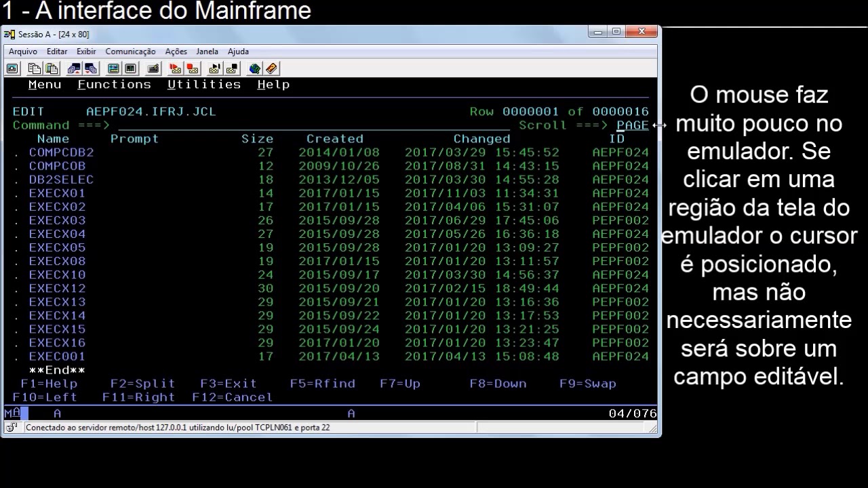Click the F2=Split function key label
868x488 pixels.
(x=143, y=384)
